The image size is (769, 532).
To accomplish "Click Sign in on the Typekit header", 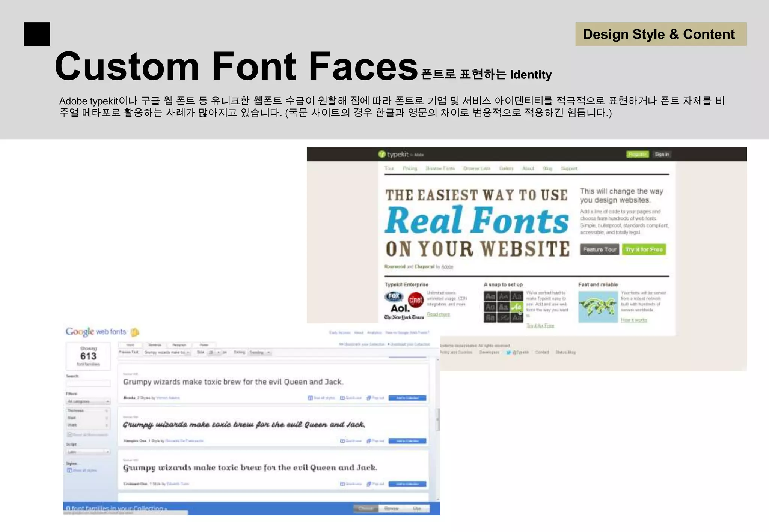I will [662, 154].
